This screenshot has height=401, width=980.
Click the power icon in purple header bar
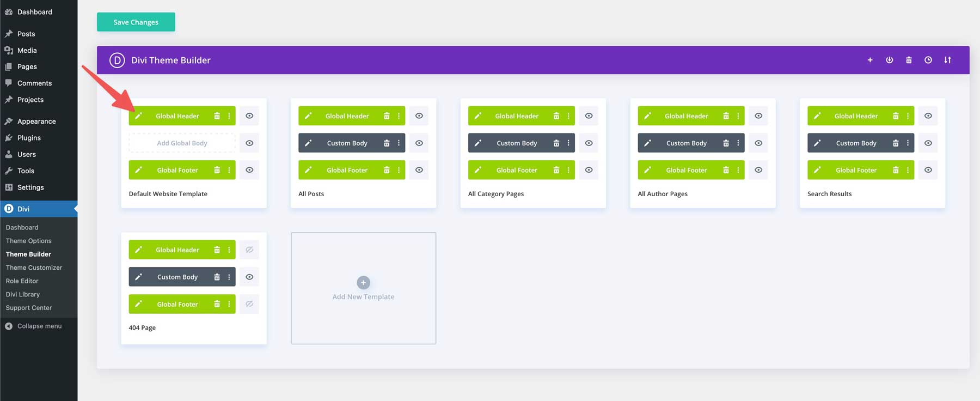click(889, 60)
